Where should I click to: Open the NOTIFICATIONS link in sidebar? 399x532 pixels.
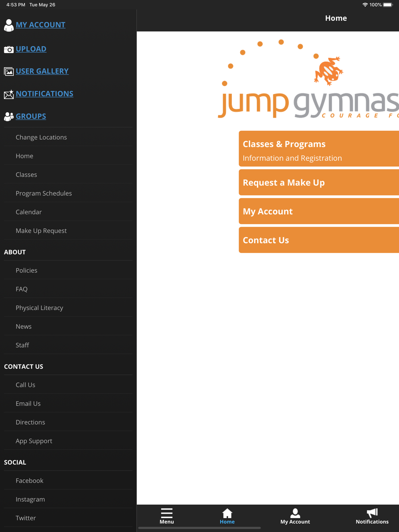coord(45,94)
